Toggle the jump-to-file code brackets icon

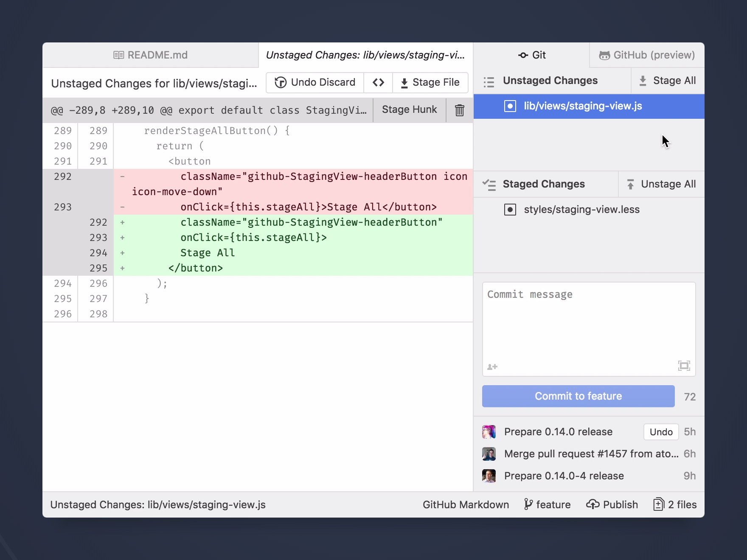click(378, 82)
